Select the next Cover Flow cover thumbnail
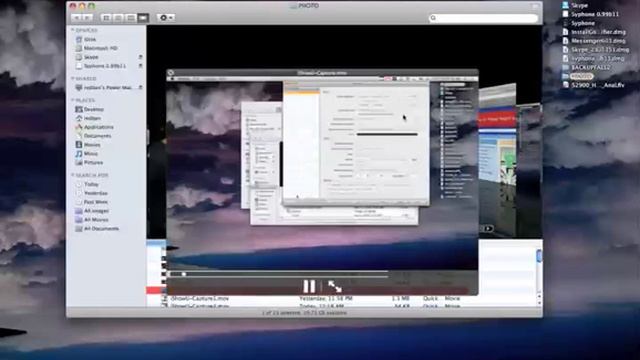This screenshot has height=360, width=640. coord(497,159)
